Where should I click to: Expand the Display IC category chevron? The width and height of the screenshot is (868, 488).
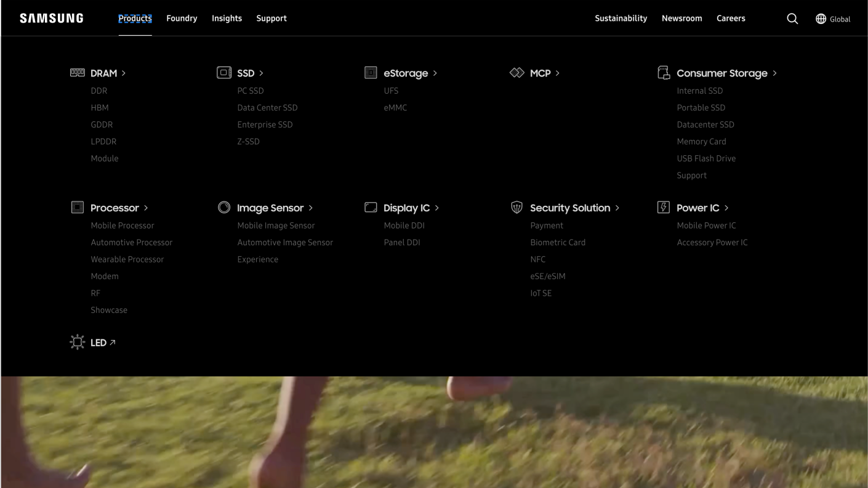436,208
